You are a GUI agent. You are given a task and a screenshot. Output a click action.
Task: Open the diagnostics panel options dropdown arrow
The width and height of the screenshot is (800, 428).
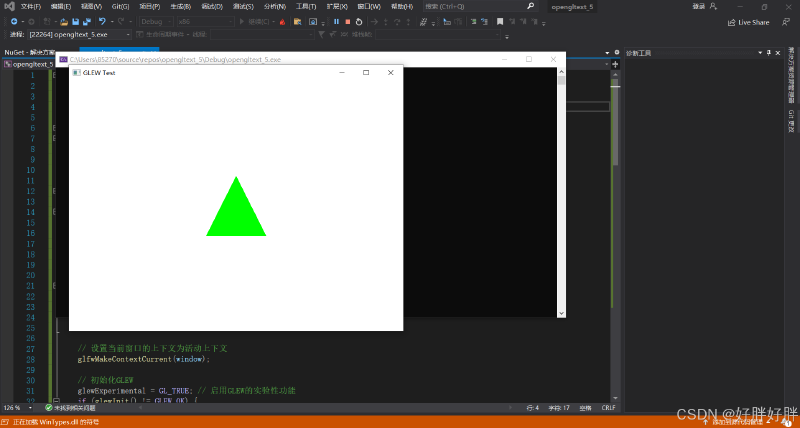click(x=760, y=53)
